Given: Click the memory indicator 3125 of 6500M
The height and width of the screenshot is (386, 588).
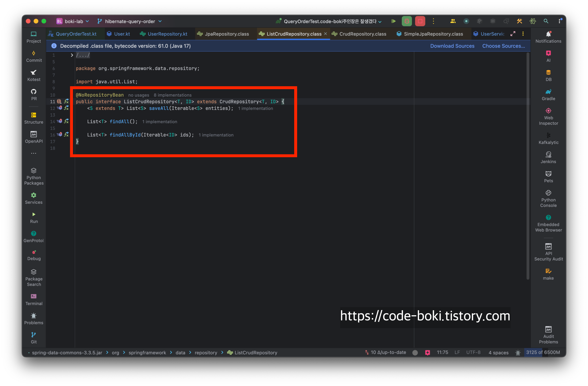Looking at the screenshot, I should pos(543,352).
